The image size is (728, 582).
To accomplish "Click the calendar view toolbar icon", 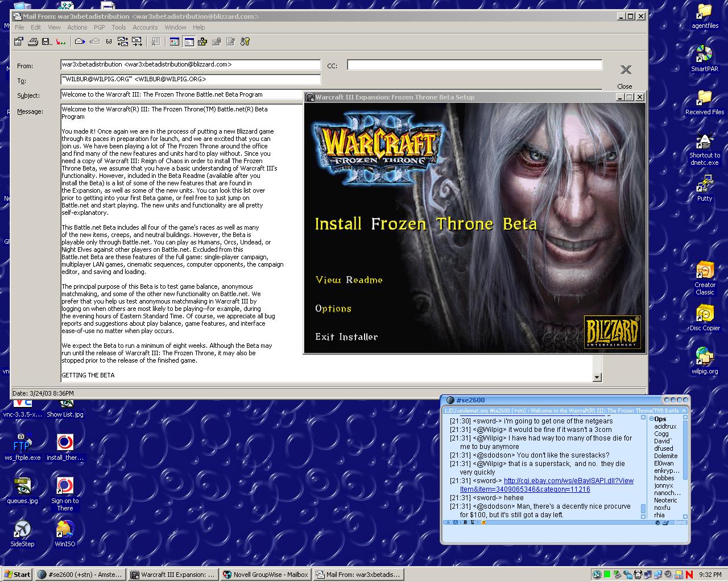I will [175, 41].
